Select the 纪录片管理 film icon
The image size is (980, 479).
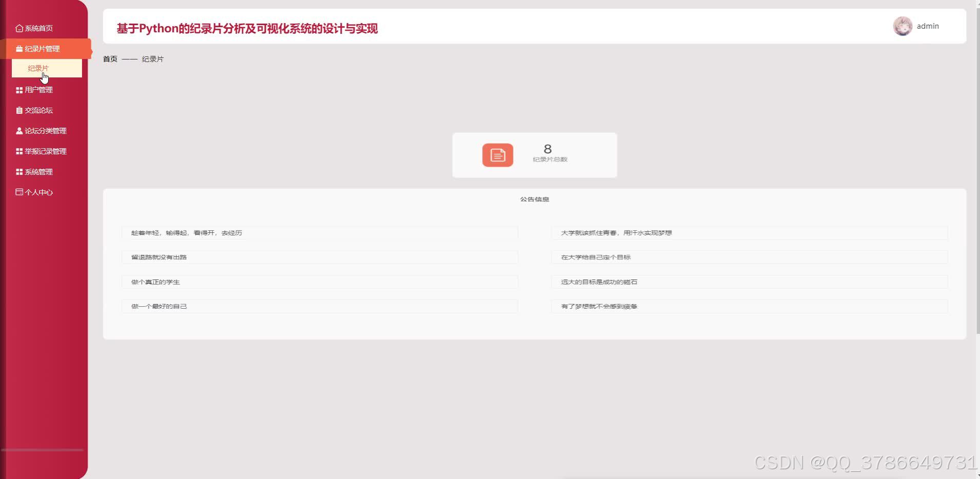coord(19,49)
